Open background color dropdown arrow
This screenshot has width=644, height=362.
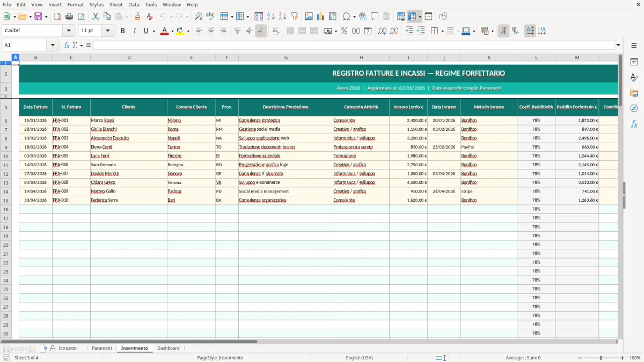pyautogui.click(x=188, y=31)
